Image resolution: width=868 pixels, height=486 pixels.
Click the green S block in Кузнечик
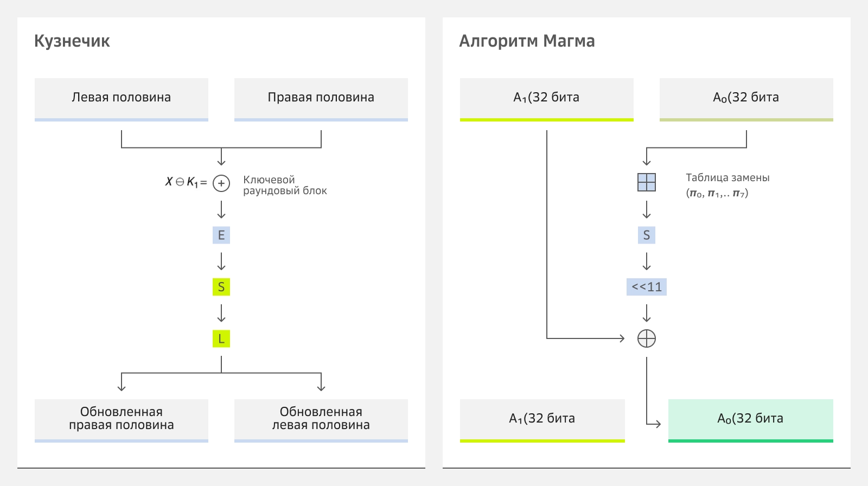[221, 287]
